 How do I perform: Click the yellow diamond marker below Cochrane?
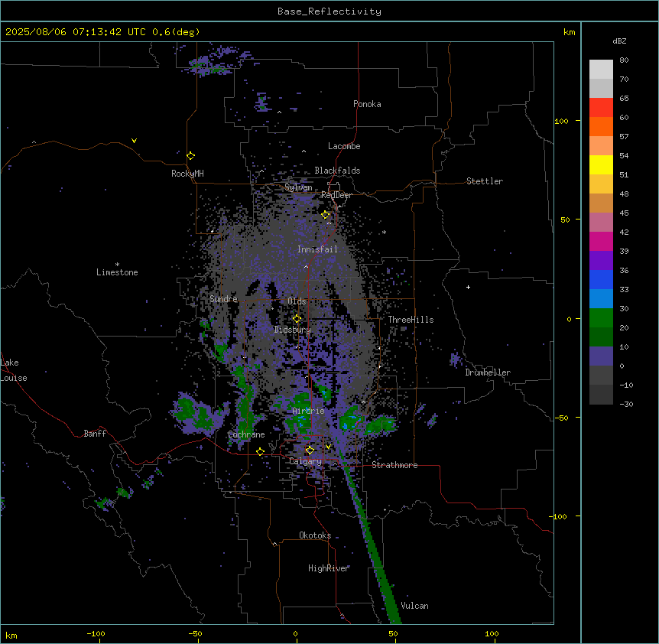pos(260,451)
